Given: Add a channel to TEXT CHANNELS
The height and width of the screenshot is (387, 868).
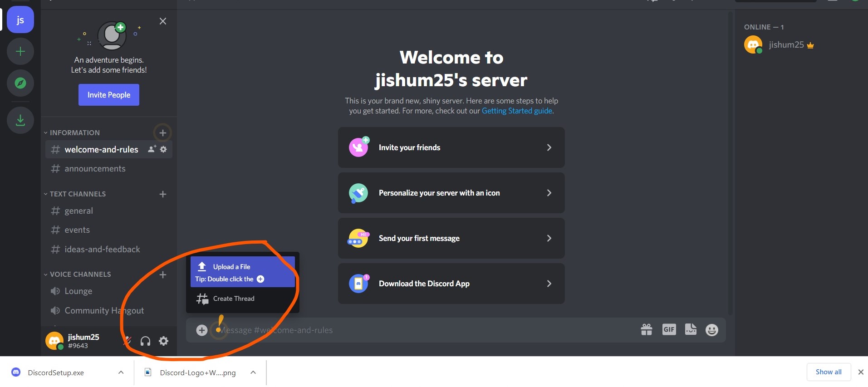Looking at the screenshot, I should [x=163, y=194].
